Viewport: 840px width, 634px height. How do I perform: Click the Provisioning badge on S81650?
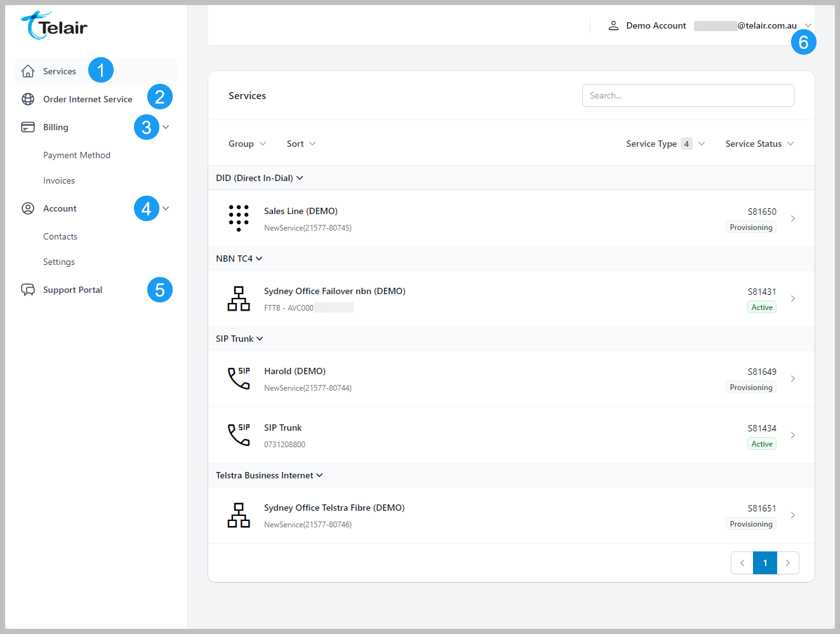[751, 227]
